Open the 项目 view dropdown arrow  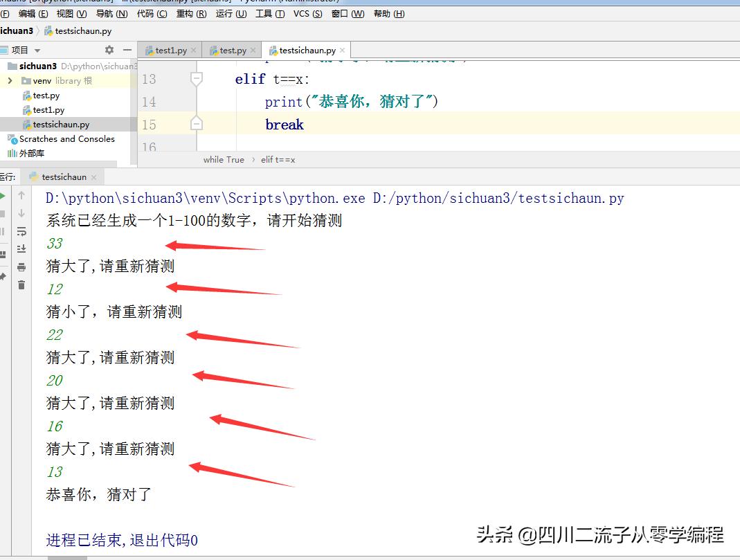click(x=37, y=50)
